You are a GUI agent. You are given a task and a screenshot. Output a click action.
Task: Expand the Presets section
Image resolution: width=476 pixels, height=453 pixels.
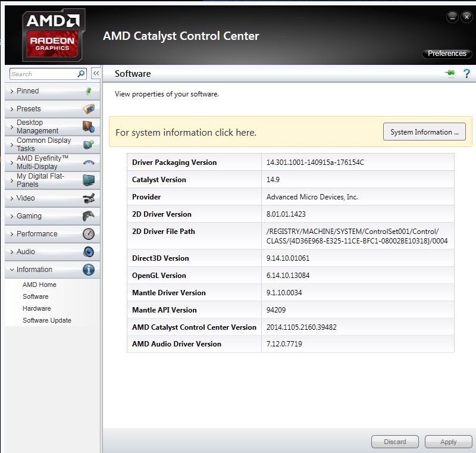(52, 109)
